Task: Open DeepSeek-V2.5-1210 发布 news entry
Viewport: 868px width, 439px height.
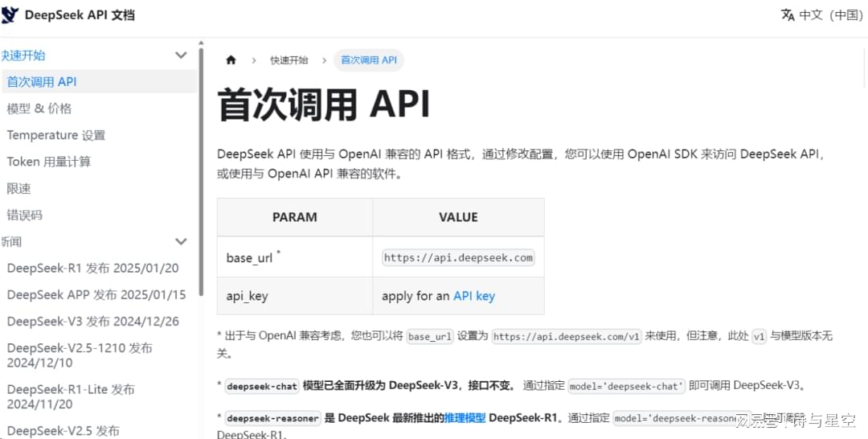Action: click(80, 355)
